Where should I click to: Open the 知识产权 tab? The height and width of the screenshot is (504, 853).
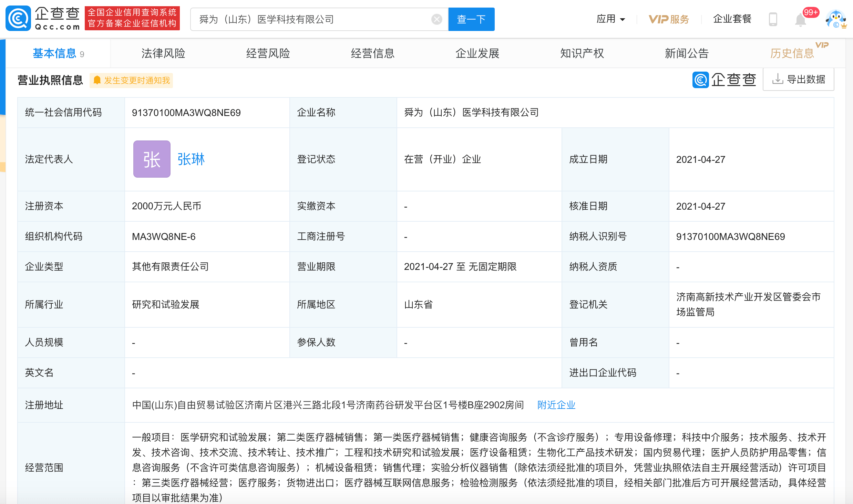pyautogui.click(x=582, y=53)
